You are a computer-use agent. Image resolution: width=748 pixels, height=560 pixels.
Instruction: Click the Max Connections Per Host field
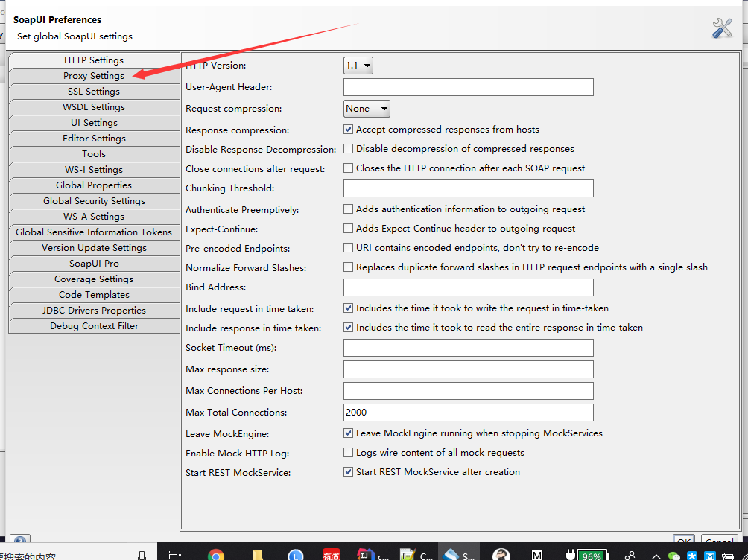(x=469, y=391)
